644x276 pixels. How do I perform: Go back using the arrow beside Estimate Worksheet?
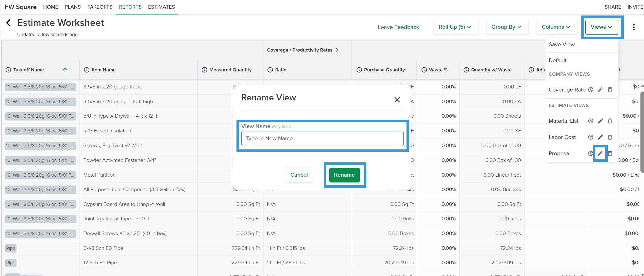(x=8, y=23)
